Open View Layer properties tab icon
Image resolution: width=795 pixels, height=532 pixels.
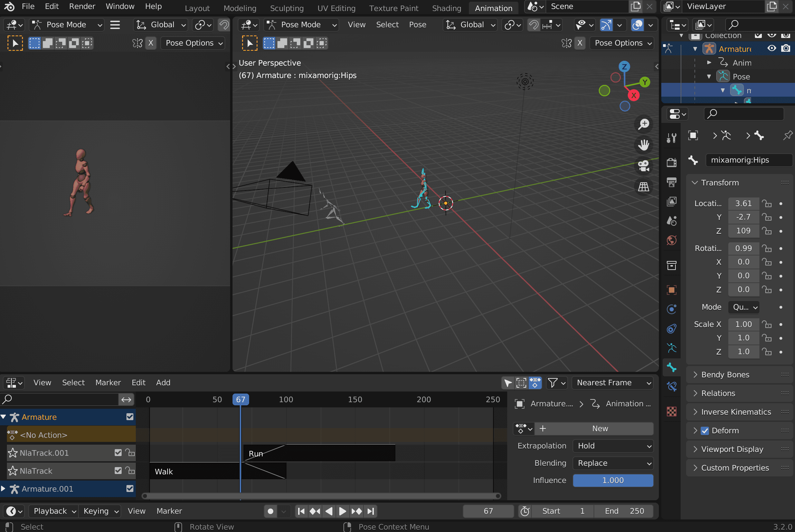tap(671, 201)
